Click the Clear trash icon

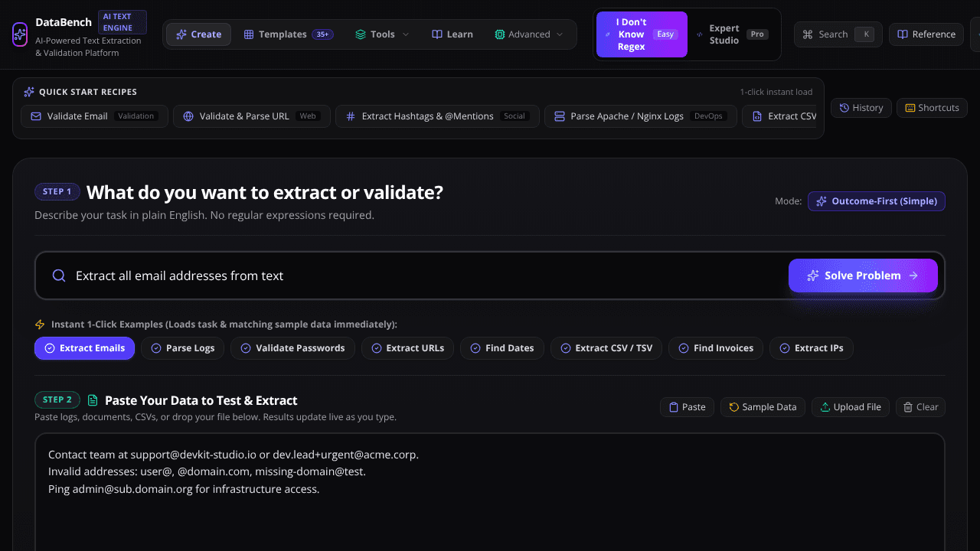point(909,407)
